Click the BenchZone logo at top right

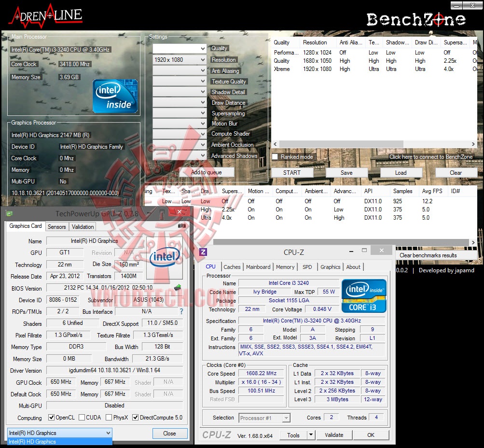pyautogui.click(x=416, y=19)
